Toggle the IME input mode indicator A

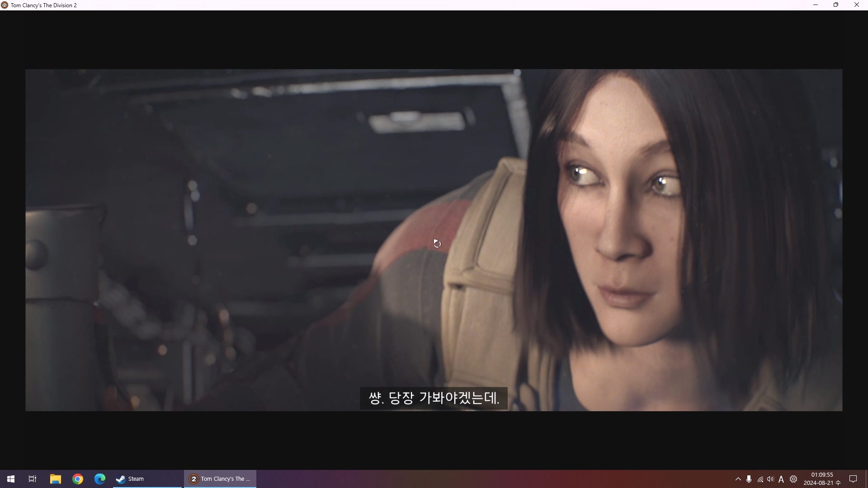coord(781,479)
